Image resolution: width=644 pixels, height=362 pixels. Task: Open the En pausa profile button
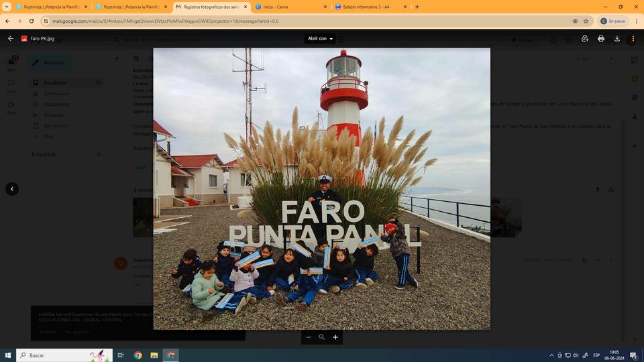tap(612, 21)
